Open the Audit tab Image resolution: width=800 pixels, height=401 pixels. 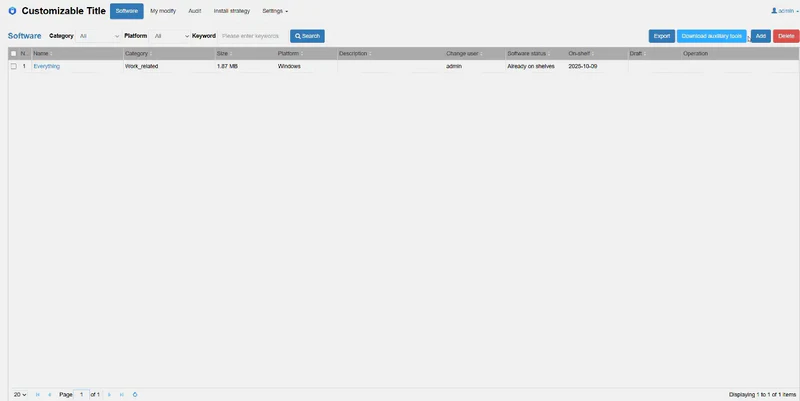[195, 11]
